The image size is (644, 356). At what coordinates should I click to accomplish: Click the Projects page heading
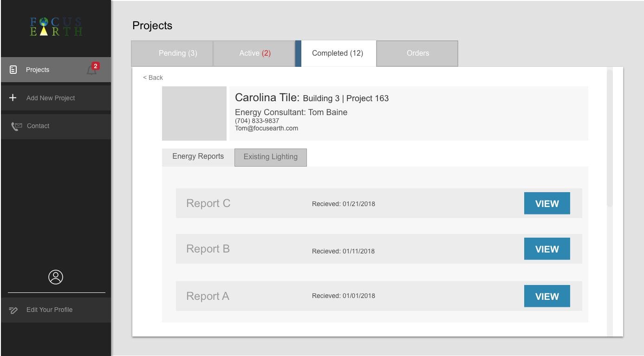(152, 26)
